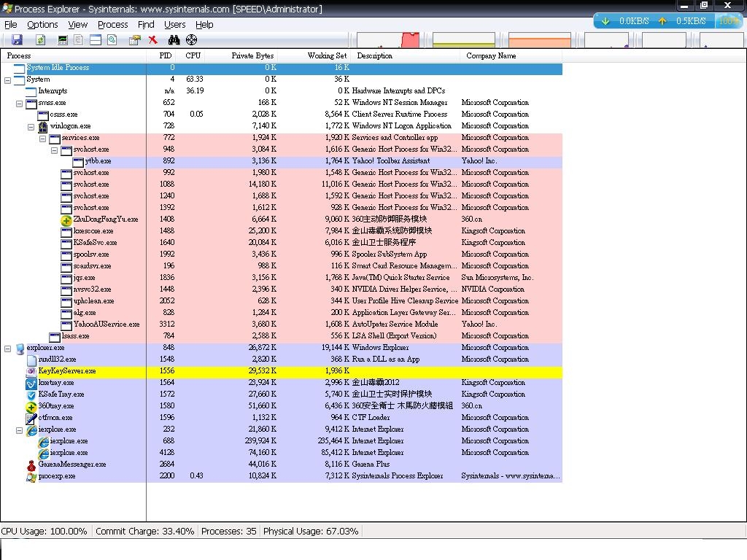Image resolution: width=747 pixels, height=560 pixels.
Task: Collapse the winlogon.exe tree node
Action: (31, 126)
